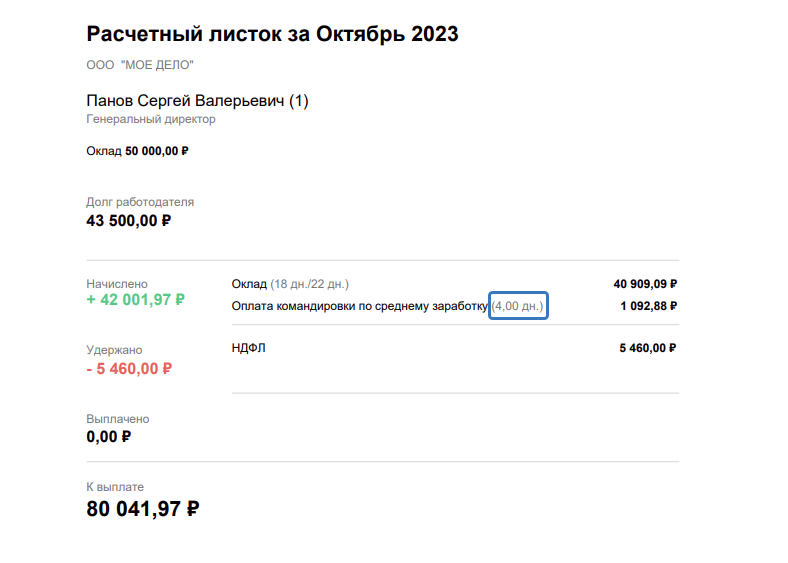Click the company name ООО "МОЕ ДЕЛО"
This screenshot has height=563, width=788.
coord(140,66)
